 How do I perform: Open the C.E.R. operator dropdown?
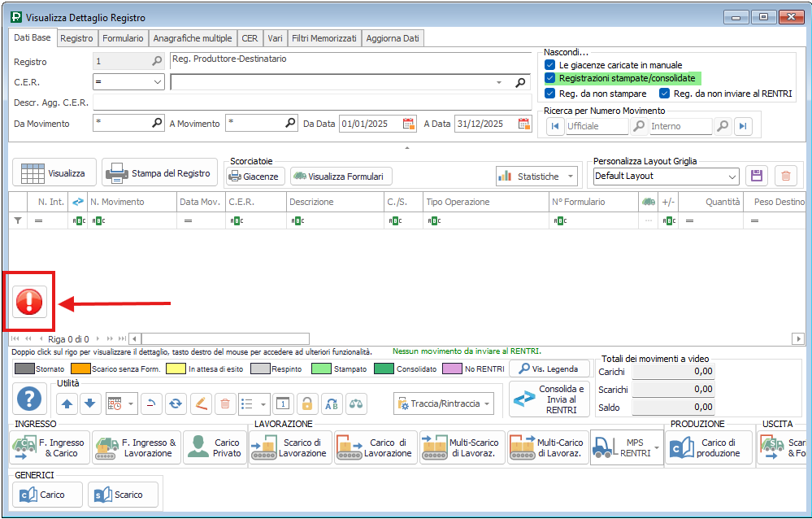[x=157, y=82]
